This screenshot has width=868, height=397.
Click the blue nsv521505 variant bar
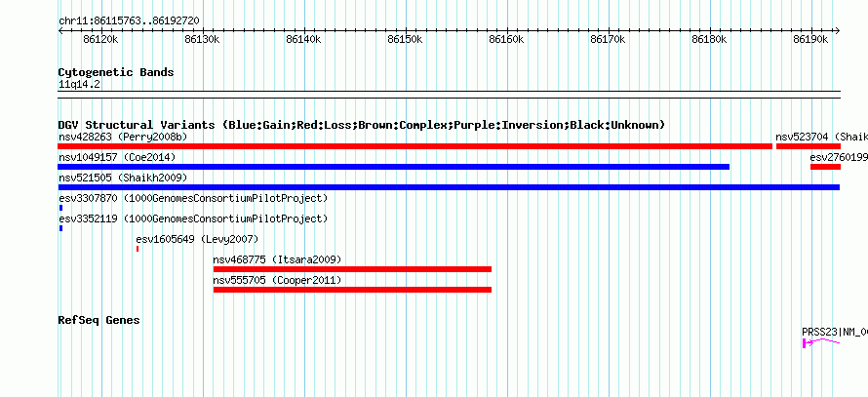click(x=449, y=187)
